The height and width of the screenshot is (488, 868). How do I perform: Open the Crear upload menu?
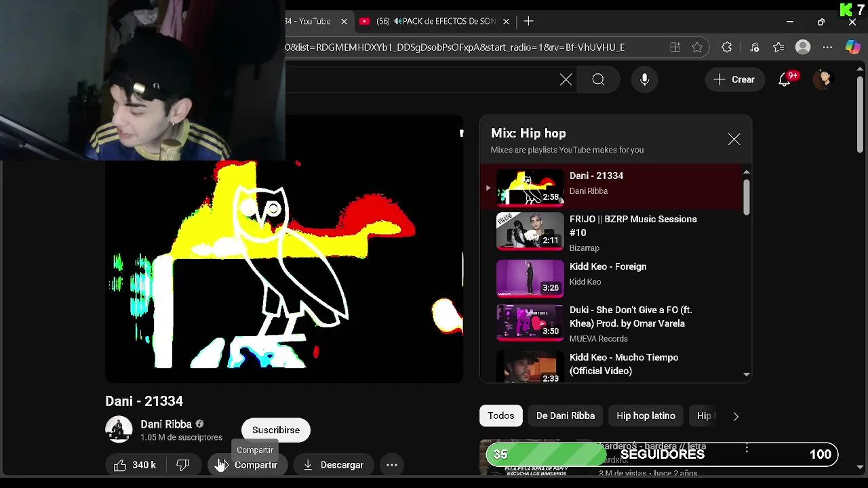point(734,80)
